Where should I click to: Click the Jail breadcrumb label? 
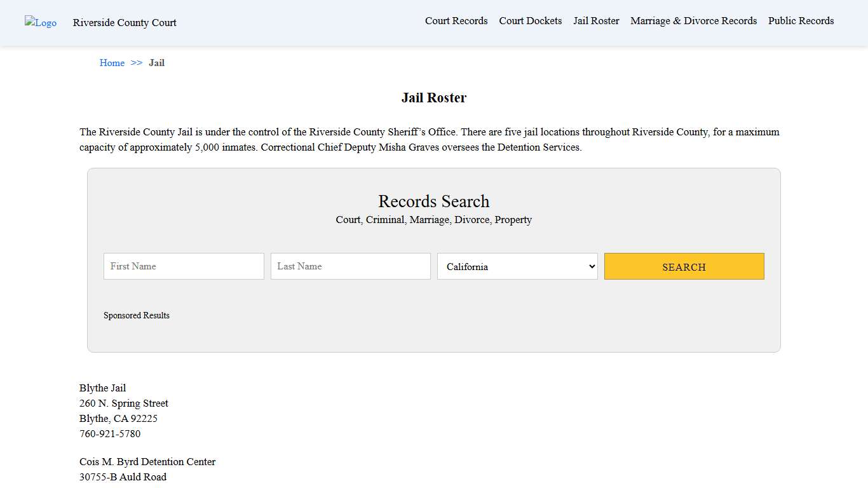(156, 62)
